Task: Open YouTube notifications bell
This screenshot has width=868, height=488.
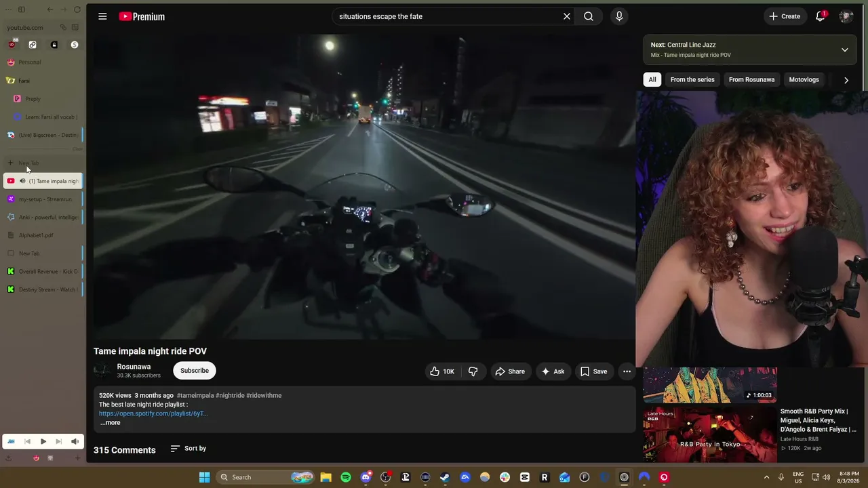Action: pyautogui.click(x=820, y=16)
